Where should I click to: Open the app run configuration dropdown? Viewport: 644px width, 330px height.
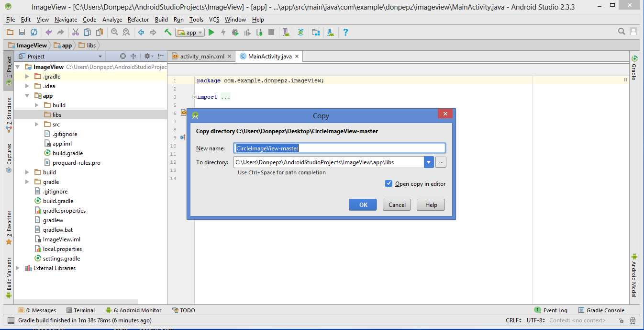[x=190, y=32]
